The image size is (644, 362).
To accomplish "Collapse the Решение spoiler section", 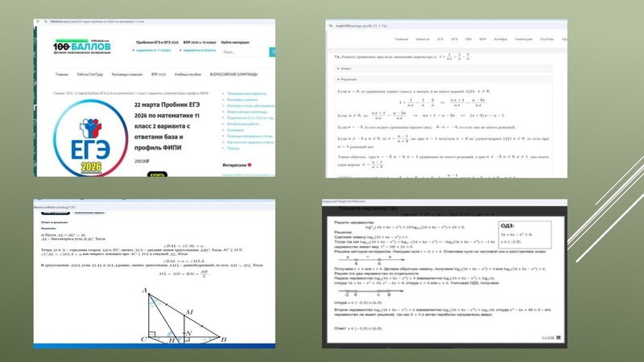I will coord(443,79).
